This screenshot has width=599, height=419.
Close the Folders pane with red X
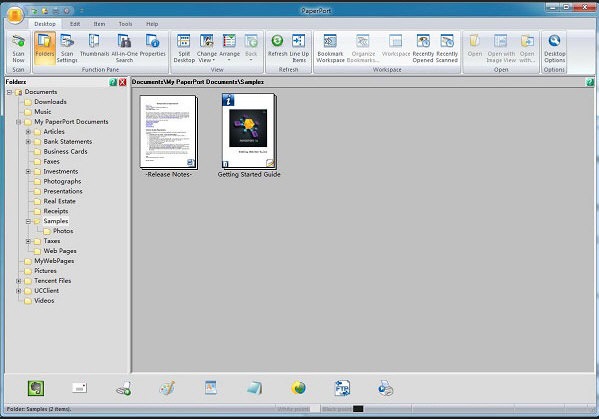click(x=123, y=82)
